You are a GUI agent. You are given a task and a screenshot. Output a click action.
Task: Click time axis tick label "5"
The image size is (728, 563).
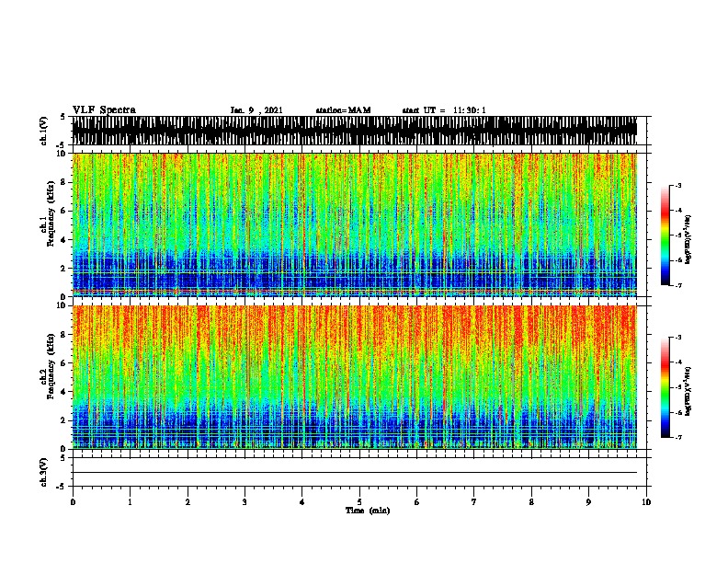pos(359,502)
